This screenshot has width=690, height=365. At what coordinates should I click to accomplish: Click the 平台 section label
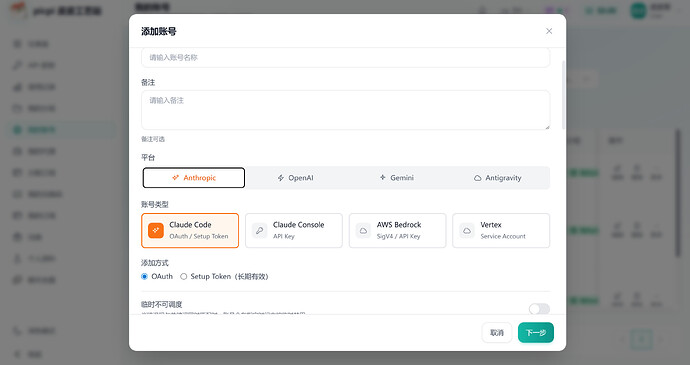pyautogui.click(x=148, y=158)
